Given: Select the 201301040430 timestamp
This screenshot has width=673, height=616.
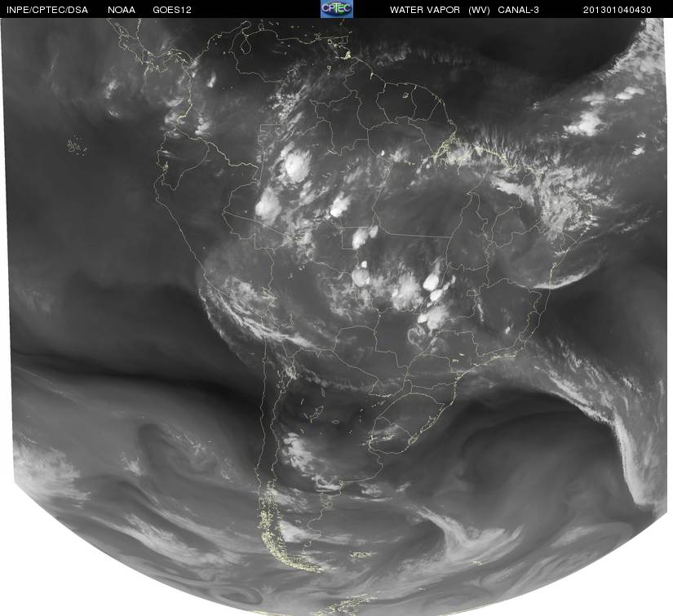Looking at the screenshot, I should [618, 10].
